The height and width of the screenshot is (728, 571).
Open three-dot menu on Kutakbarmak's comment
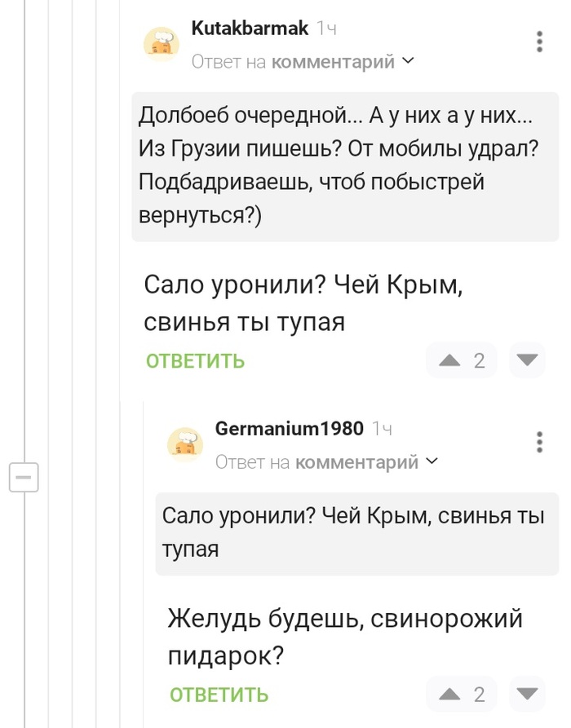point(539,42)
